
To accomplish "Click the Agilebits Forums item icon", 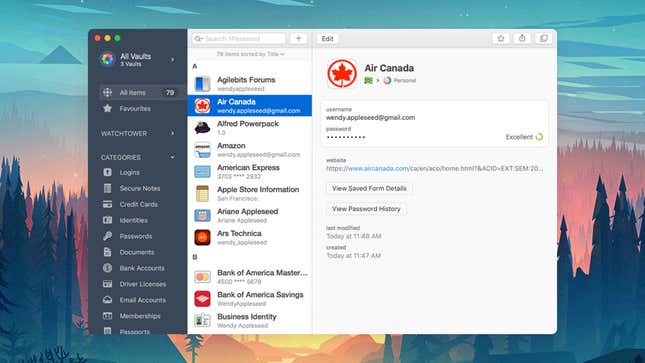I will click(x=202, y=84).
